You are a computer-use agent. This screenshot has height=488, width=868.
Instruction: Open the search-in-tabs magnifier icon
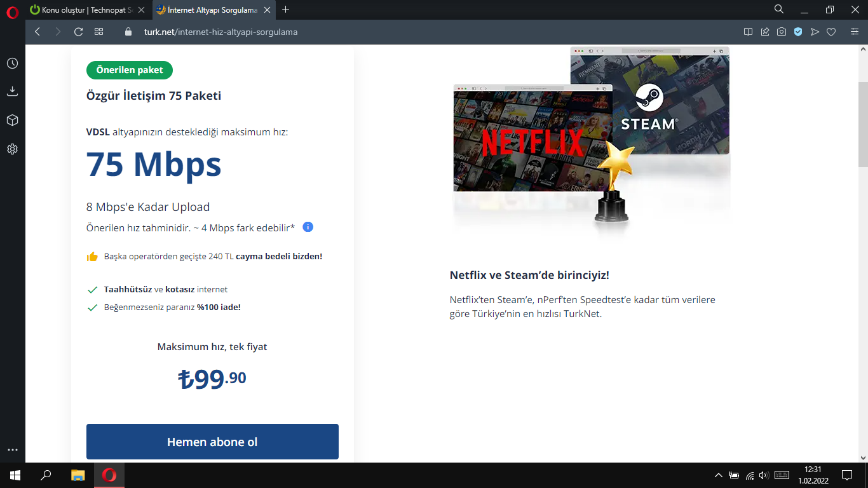779,10
